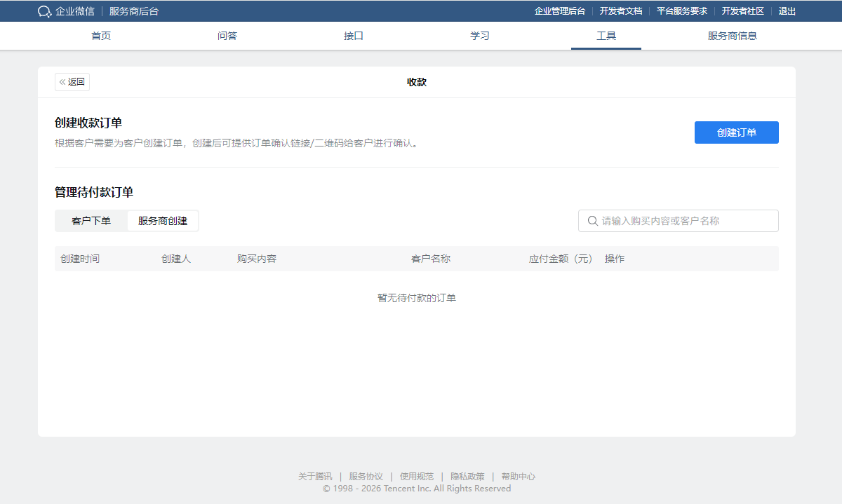Open the 平台服务要求 link
This screenshot has width=842, height=504.
(x=682, y=11)
